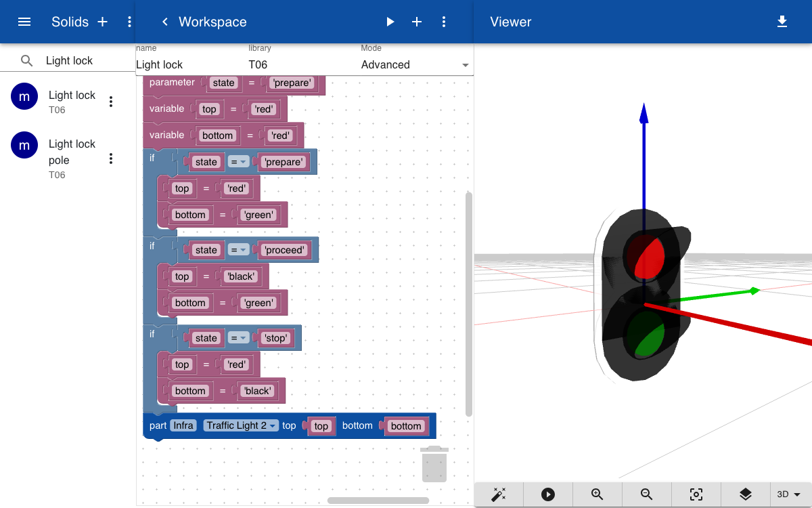Click the search magnifier icon
This screenshot has width=812, height=508.
tap(27, 61)
